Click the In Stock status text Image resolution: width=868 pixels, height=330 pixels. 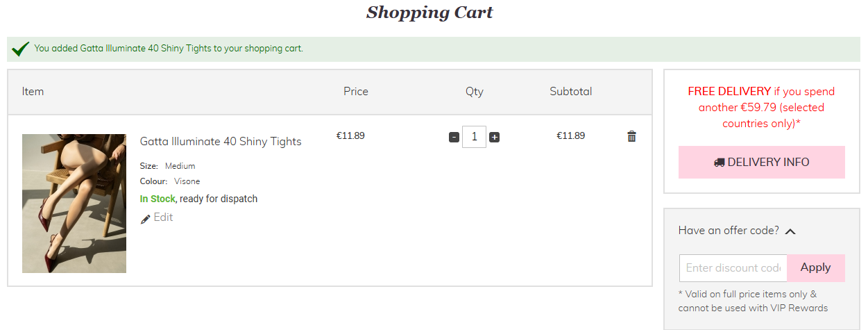158,199
